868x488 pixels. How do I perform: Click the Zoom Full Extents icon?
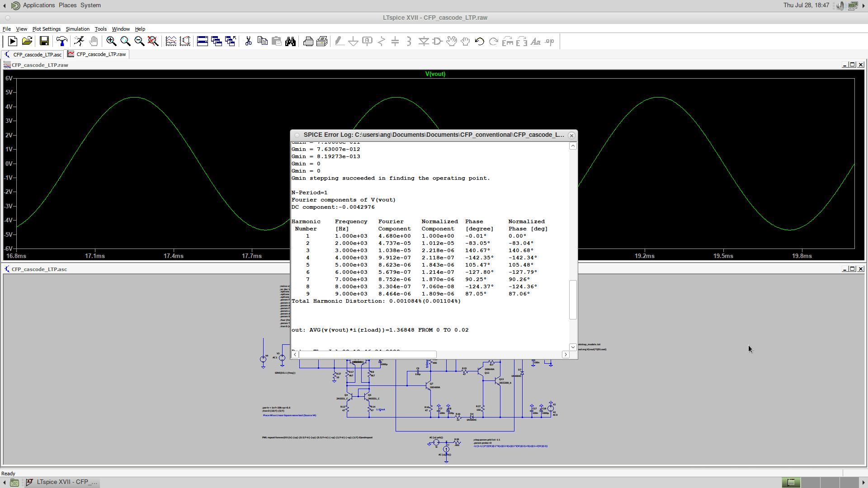coord(153,42)
